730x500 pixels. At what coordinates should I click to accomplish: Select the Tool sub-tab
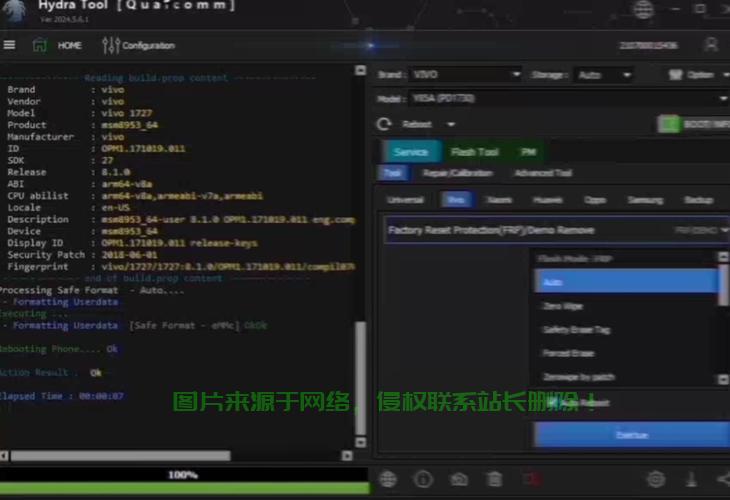pos(392,173)
